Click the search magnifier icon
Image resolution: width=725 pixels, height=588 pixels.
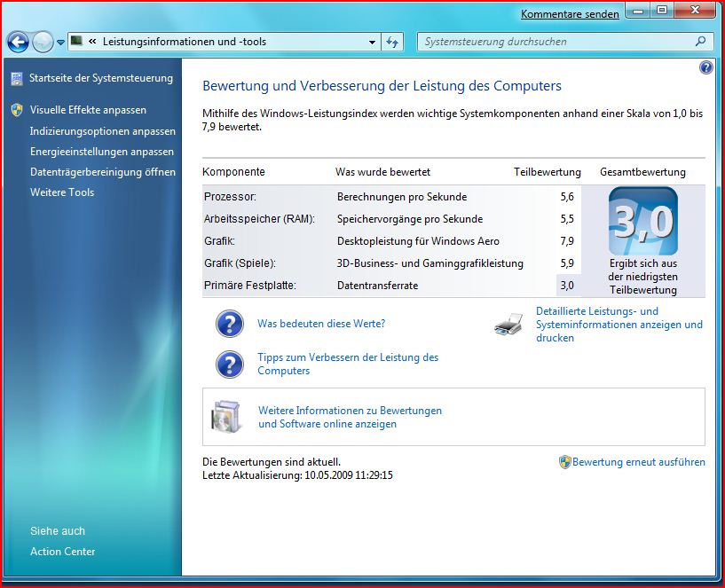pos(701,41)
